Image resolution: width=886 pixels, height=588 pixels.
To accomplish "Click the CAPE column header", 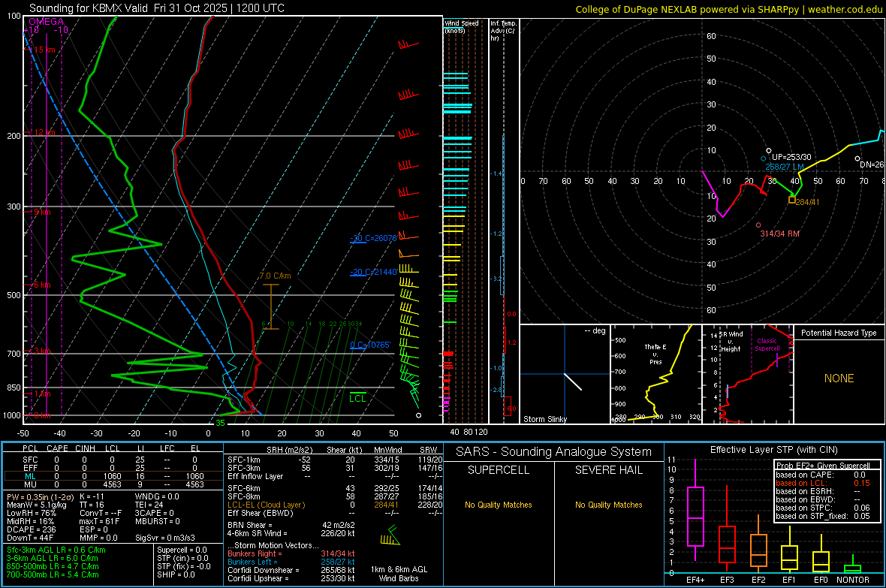I will pos(57,448).
